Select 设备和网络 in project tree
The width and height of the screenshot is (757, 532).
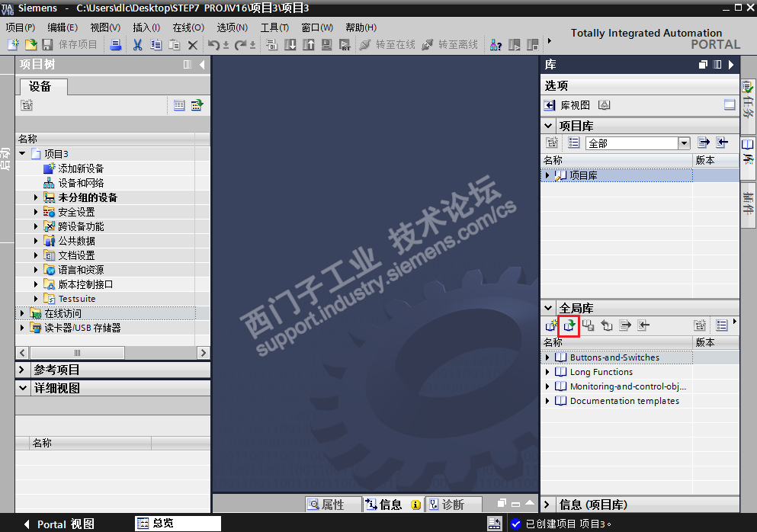(81, 183)
